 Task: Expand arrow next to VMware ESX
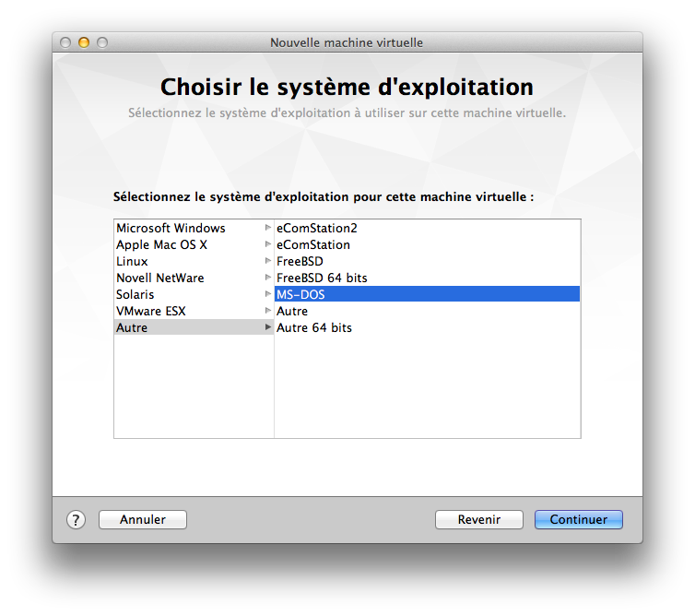pyautogui.click(x=267, y=311)
